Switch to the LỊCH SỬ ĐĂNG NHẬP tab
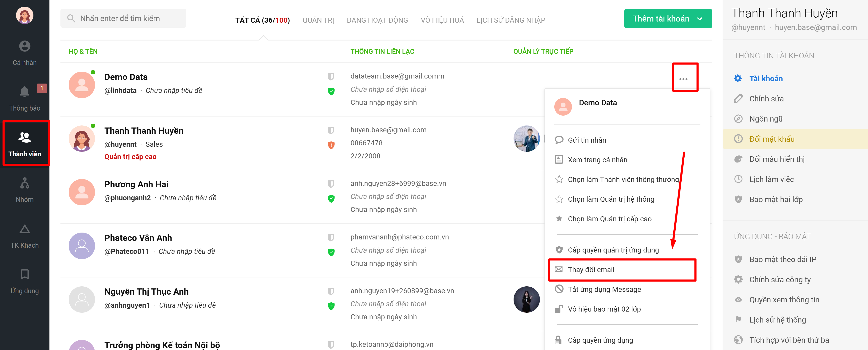868x350 pixels. [511, 20]
